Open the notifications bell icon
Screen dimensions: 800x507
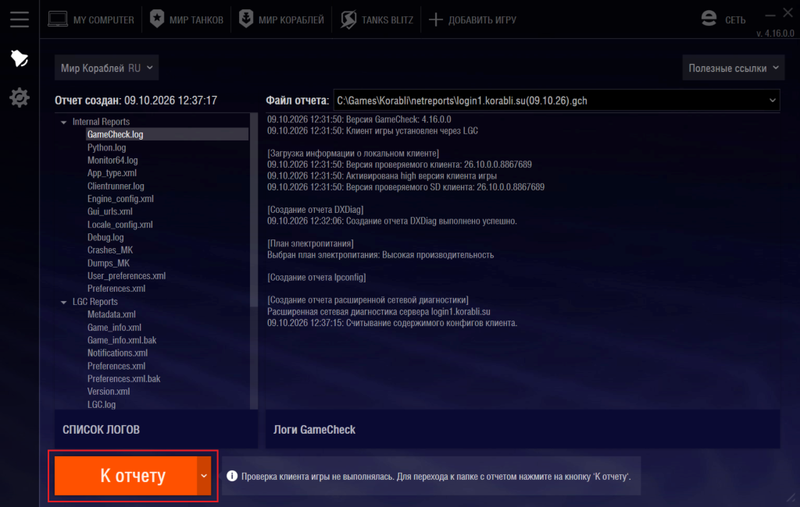(19, 59)
